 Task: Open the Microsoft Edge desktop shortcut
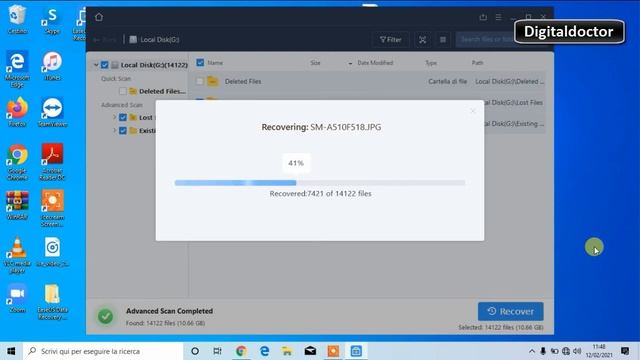tap(17, 68)
